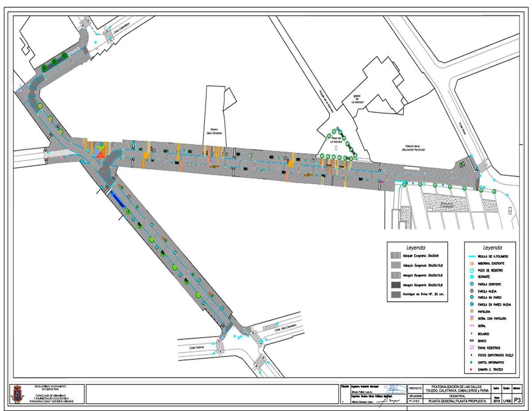Select the first Adoquin Ecogranic 30x20x8 swatch

pyautogui.click(x=395, y=255)
